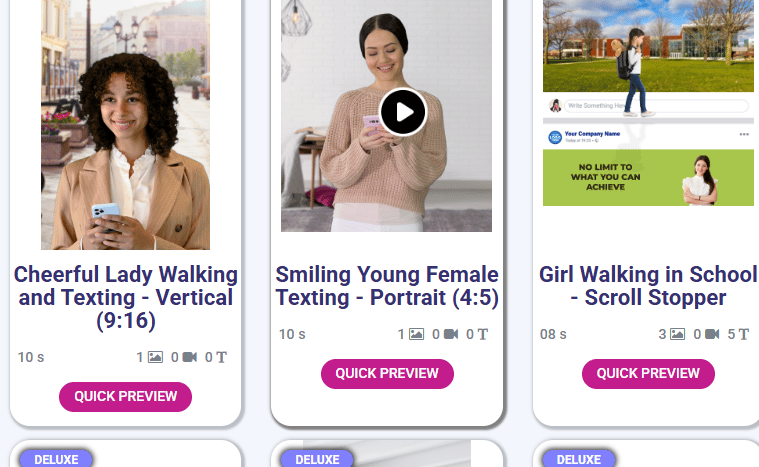The image size is (759, 467).
Task: Click video count icon on Cheerful Lady card
Action: pyautogui.click(x=190, y=357)
